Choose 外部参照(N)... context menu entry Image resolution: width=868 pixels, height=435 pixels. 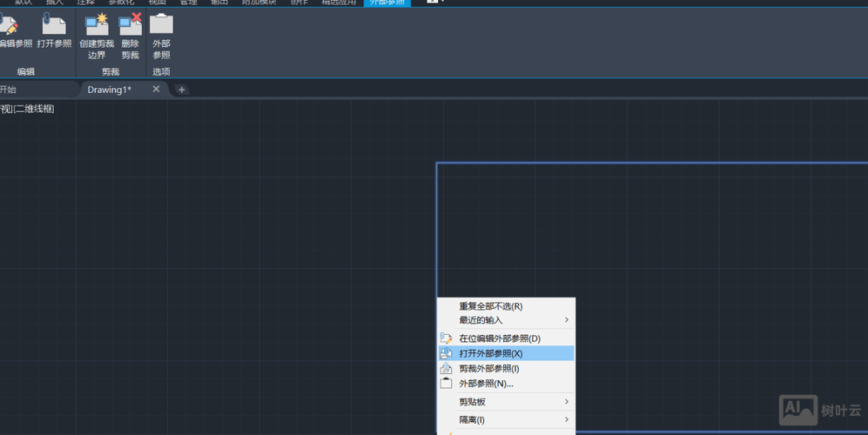(486, 384)
